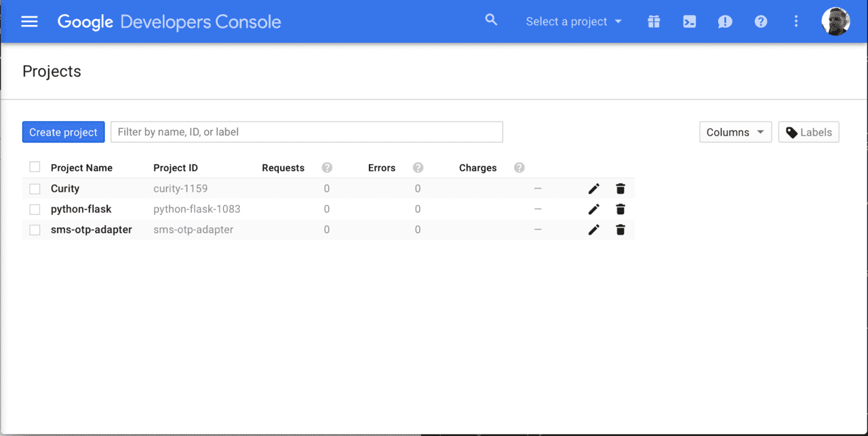This screenshot has width=868, height=436.
Task: Go to Google Developers Console home
Action: click(x=170, y=21)
